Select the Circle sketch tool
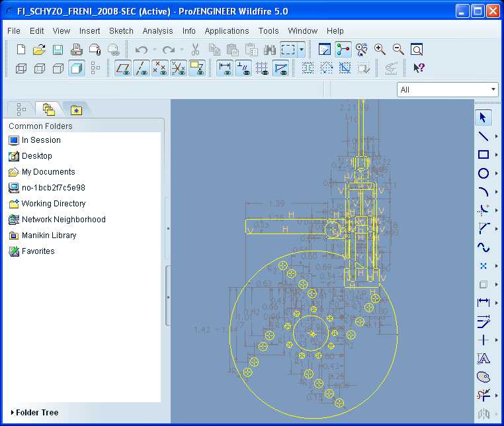Viewport: 504px width, 426px height. click(483, 173)
